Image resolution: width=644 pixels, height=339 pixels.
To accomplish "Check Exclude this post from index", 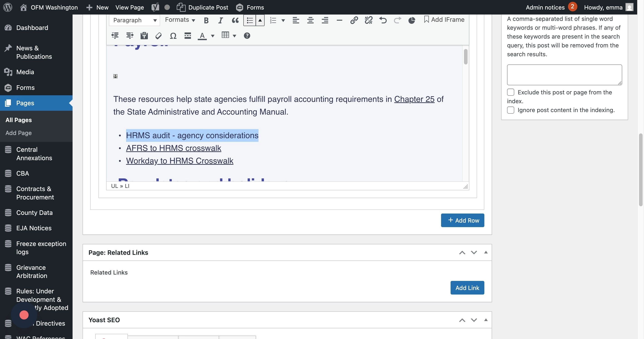I will [x=510, y=92].
